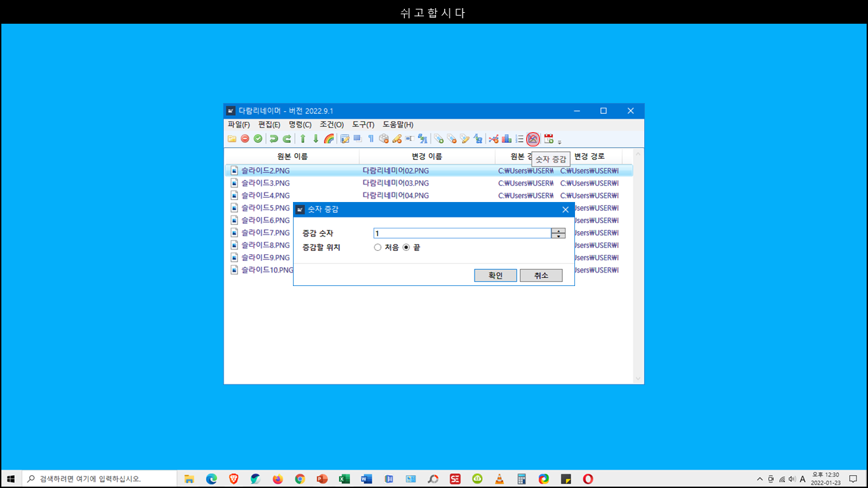The width and height of the screenshot is (868, 488).
Task: Click the redo arrow icon
Action: click(287, 139)
